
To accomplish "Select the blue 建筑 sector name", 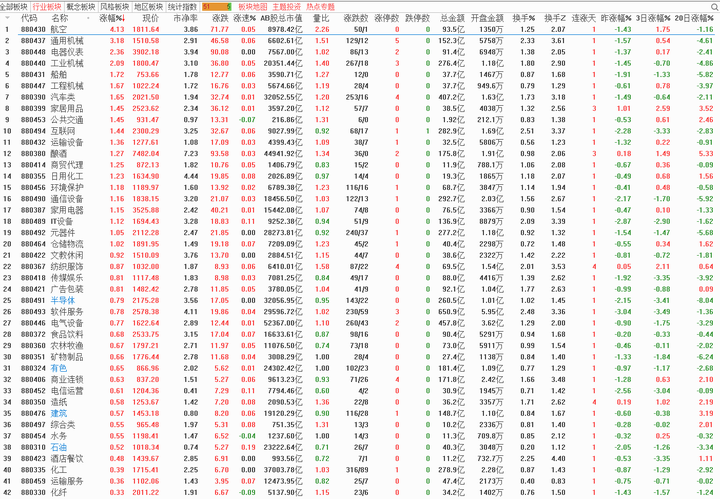I will tap(59, 413).
